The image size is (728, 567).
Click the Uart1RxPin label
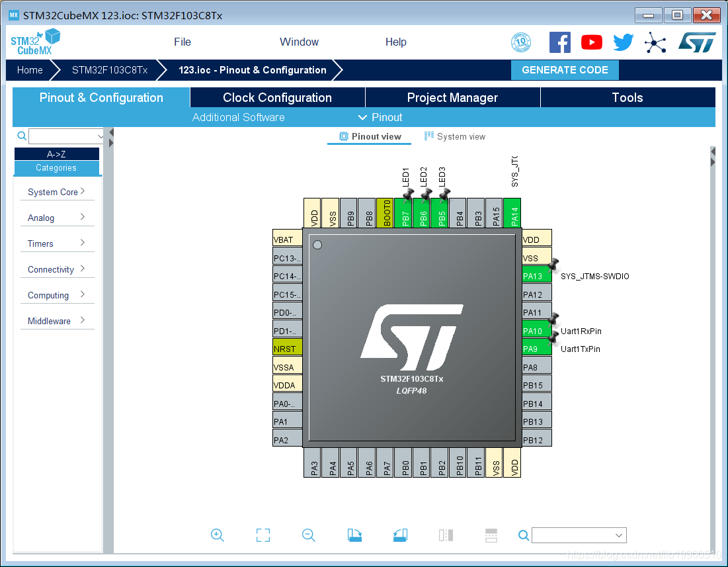pyautogui.click(x=581, y=331)
